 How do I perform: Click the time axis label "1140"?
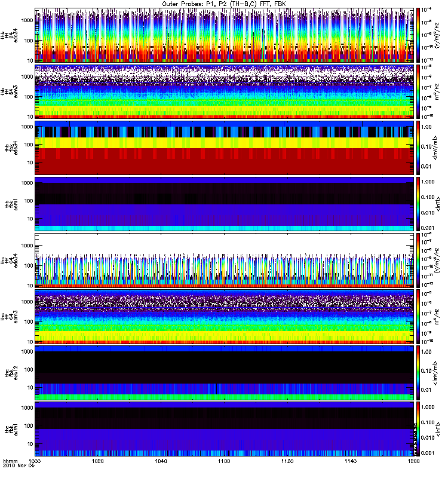pos(351,461)
